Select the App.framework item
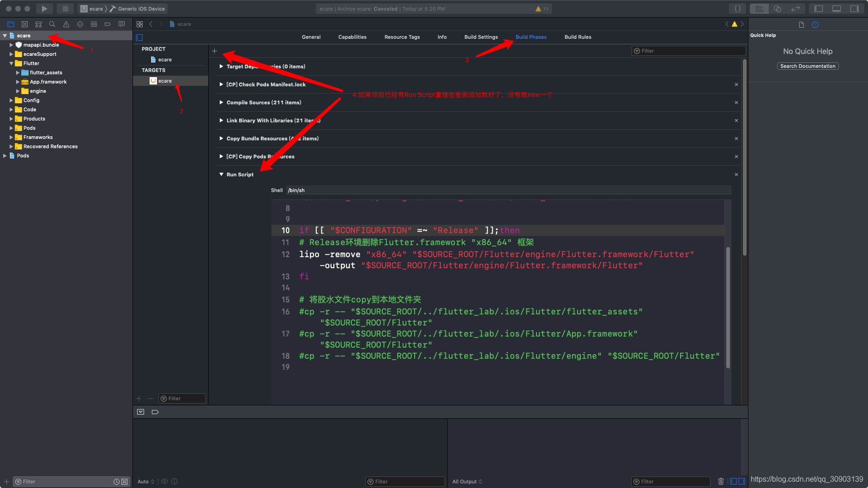The height and width of the screenshot is (488, 868). point(48,82)
